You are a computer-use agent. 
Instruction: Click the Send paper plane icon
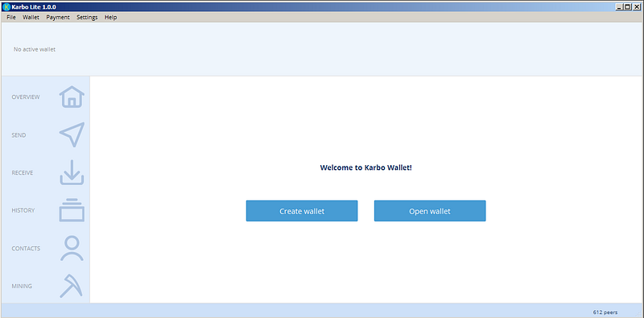[72, 134]
